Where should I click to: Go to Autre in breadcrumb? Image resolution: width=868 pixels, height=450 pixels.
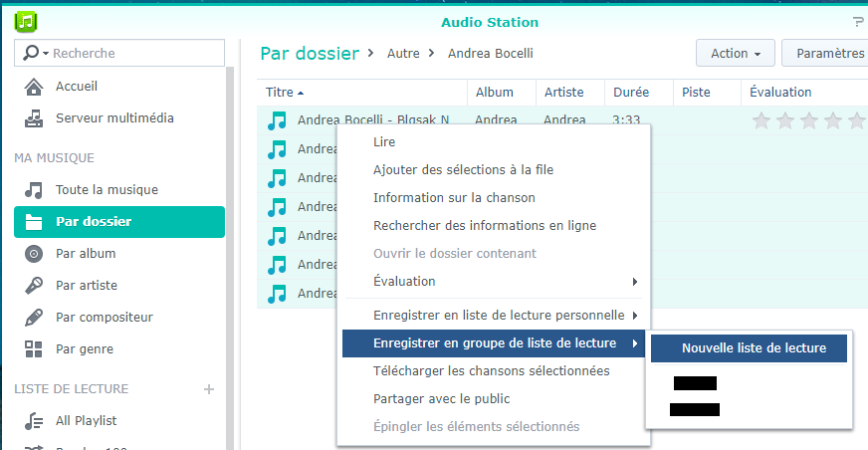click(403, 53)
